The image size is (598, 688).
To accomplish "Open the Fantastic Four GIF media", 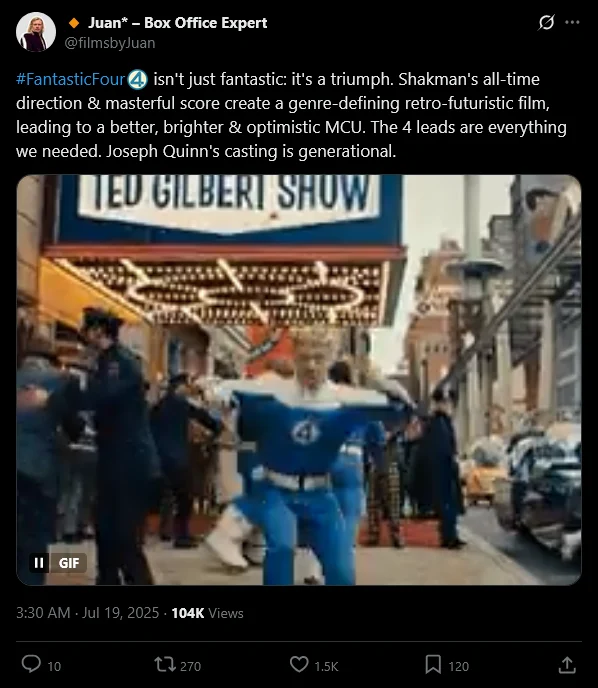I will (x=299, y=380).
